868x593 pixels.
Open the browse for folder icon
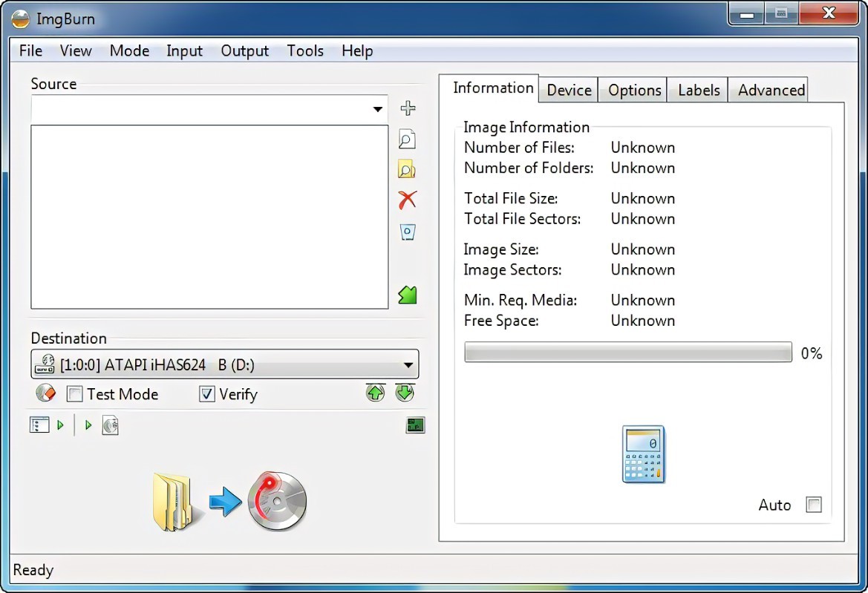(x=407, y=169)
